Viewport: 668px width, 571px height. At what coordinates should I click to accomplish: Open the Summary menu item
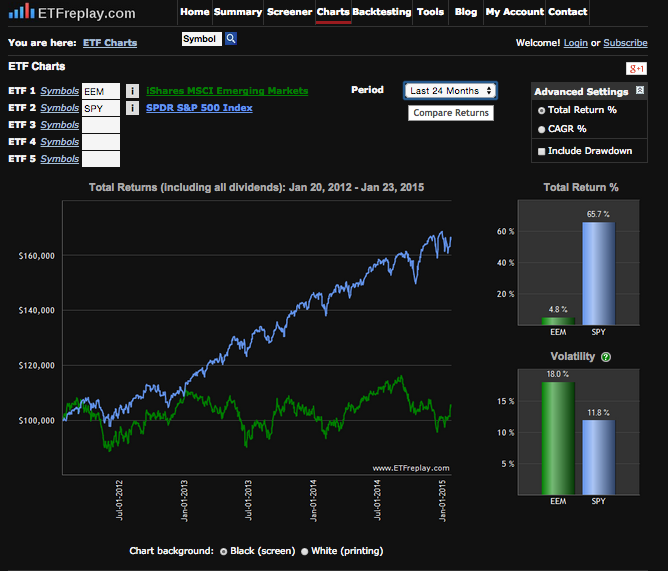pos(238,12)
